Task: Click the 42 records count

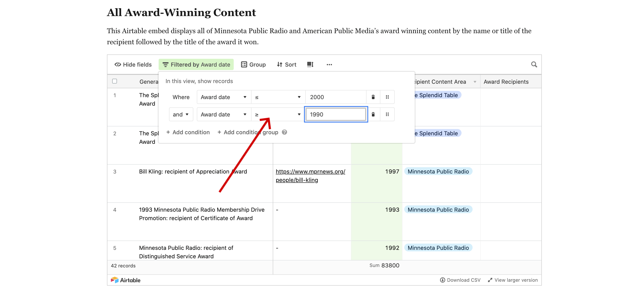Action: 123,266
